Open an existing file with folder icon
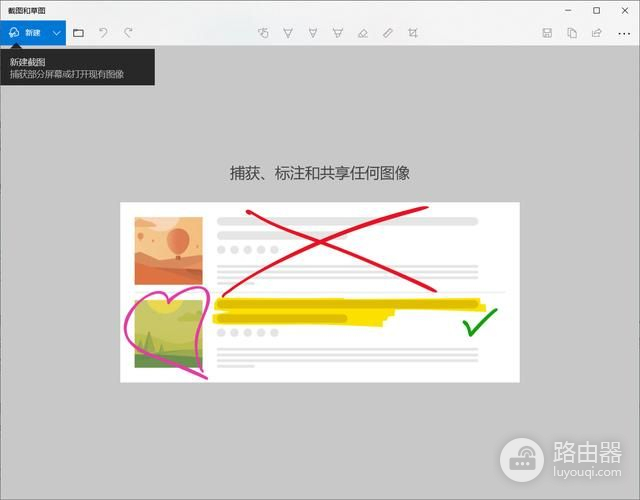This screenshot has width=640, height=500. [x=78, y=33]
